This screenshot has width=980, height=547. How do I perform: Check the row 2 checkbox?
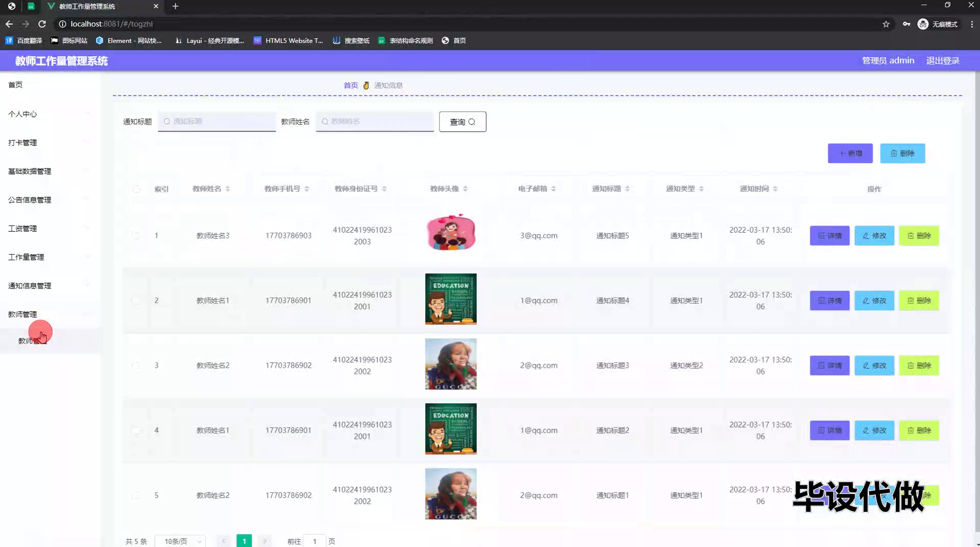[x=136, y=300]
